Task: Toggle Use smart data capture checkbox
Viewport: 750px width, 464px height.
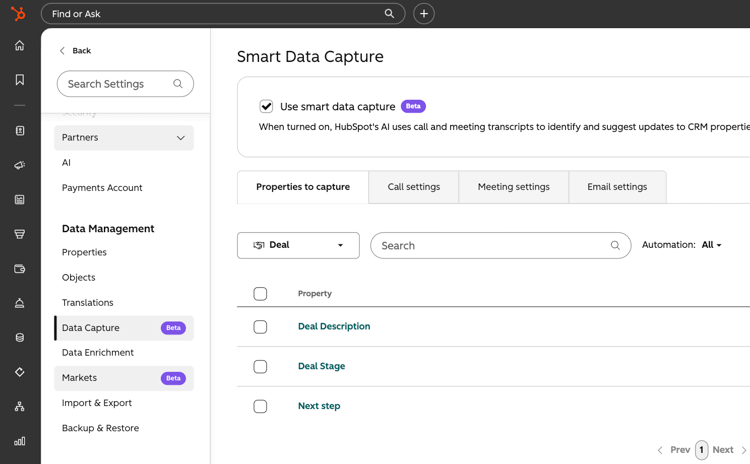Action: (266, 106)
